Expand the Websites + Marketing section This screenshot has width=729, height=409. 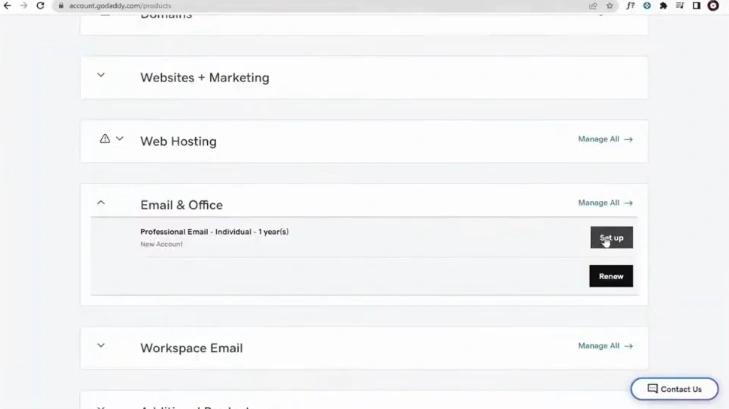[x=101, y=75]
